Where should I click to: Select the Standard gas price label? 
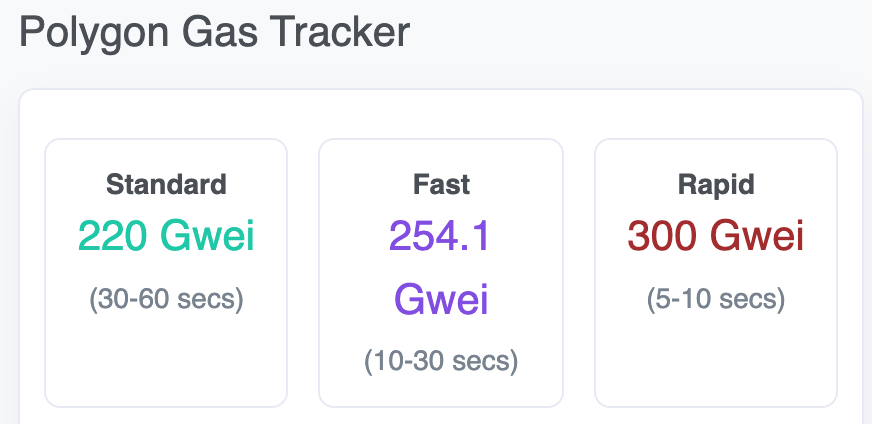[166, 185]
